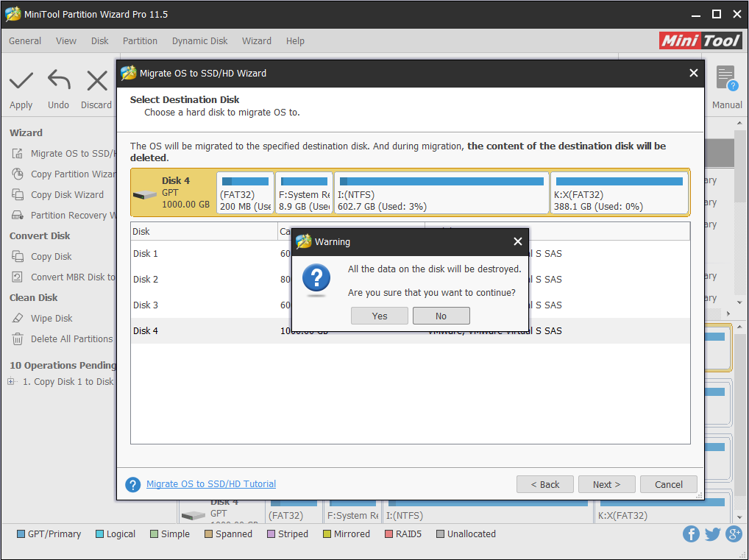Close the Migrate OS wizard window

coord(694,73)
